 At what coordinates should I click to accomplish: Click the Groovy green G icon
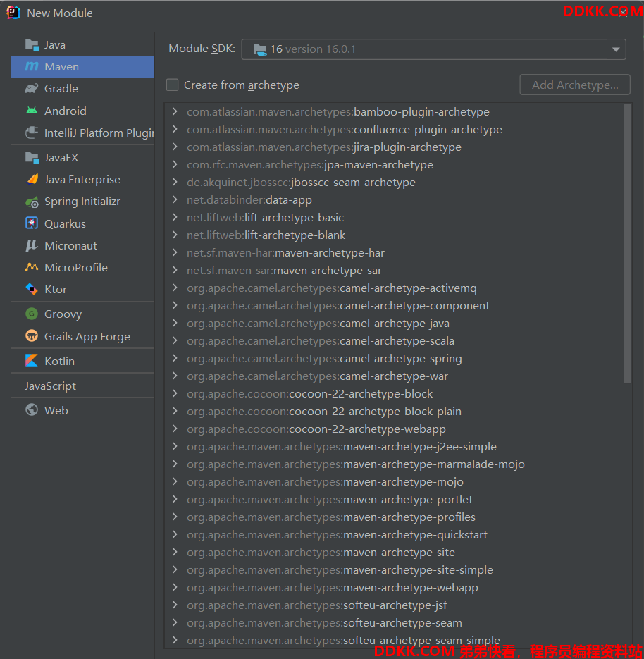click(32, 314)
